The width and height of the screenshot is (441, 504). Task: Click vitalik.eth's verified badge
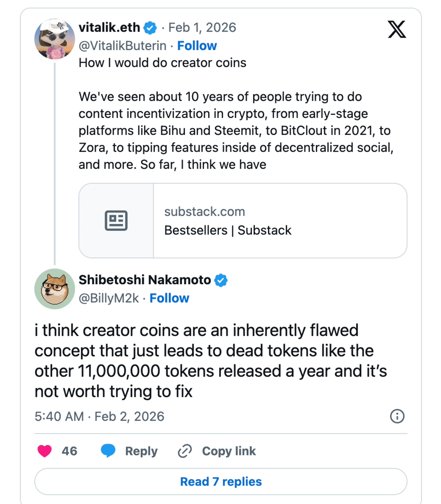coord(150,28)
